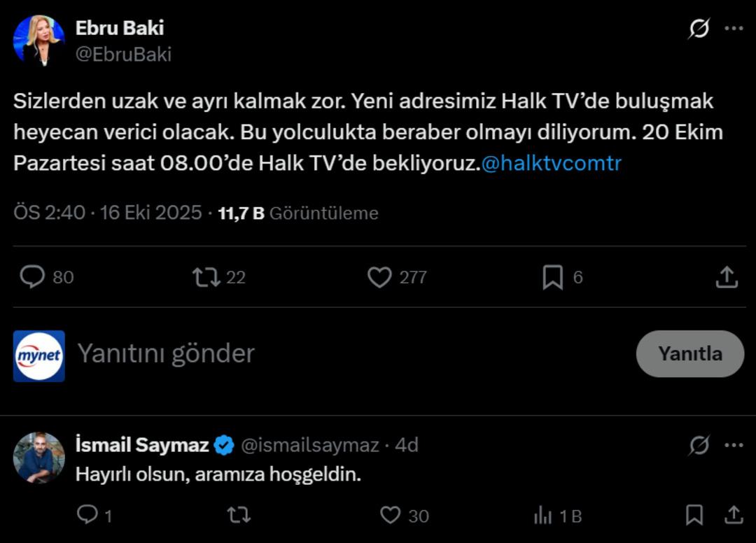Open more options menu on main tweet
The height and width of the screenshot is (543, 756).
pyautogui.click(x=734, y=29)
